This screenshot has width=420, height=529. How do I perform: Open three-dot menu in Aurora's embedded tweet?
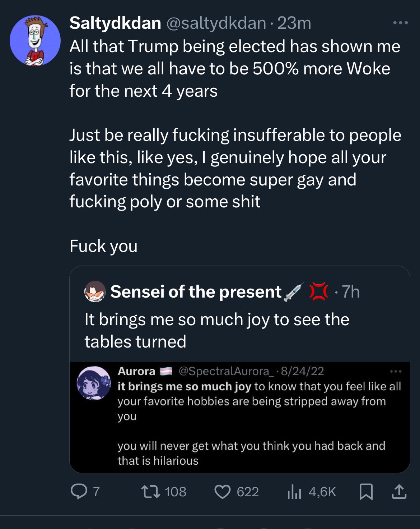coord(395,371)
